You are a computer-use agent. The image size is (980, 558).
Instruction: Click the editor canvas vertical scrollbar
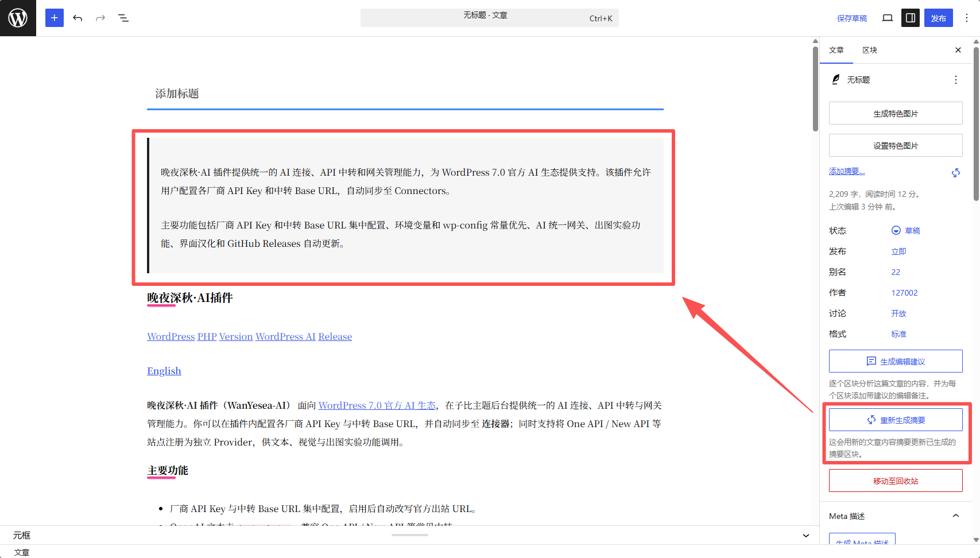(x=815, y=88)
